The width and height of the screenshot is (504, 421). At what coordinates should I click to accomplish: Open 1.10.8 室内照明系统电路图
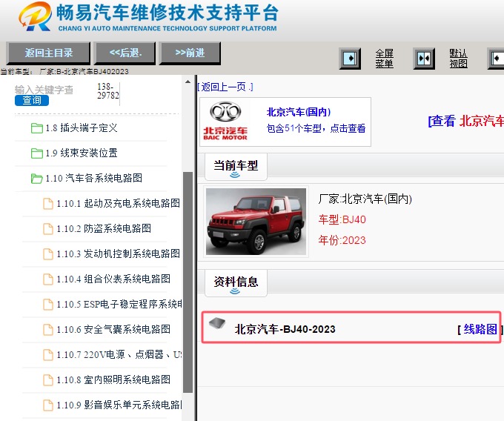[113, 379]
